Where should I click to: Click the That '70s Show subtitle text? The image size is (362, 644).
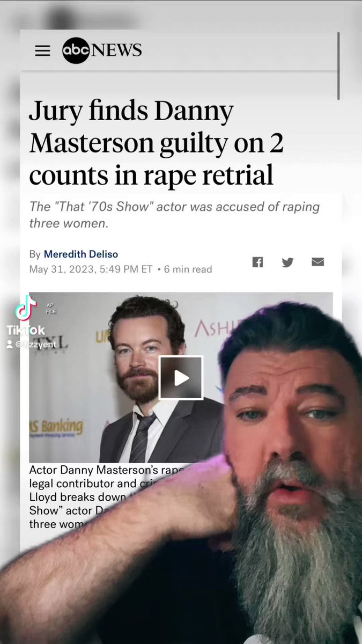[174, 215]
